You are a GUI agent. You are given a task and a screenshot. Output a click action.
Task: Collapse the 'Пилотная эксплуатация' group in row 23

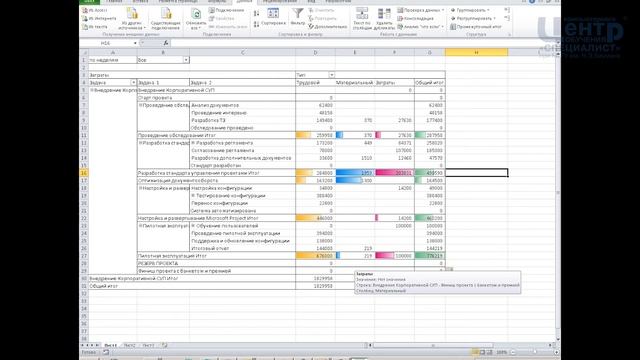[140, 226]
